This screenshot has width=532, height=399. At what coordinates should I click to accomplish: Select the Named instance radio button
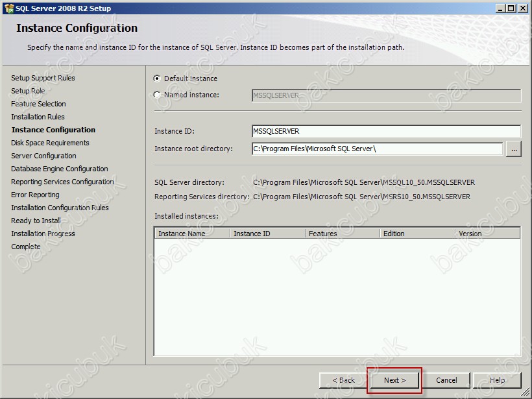(x=157, y=95)
